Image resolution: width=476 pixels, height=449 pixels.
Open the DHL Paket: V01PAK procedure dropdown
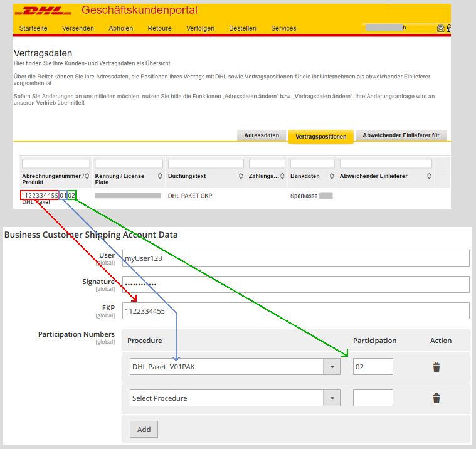point(235,367)
